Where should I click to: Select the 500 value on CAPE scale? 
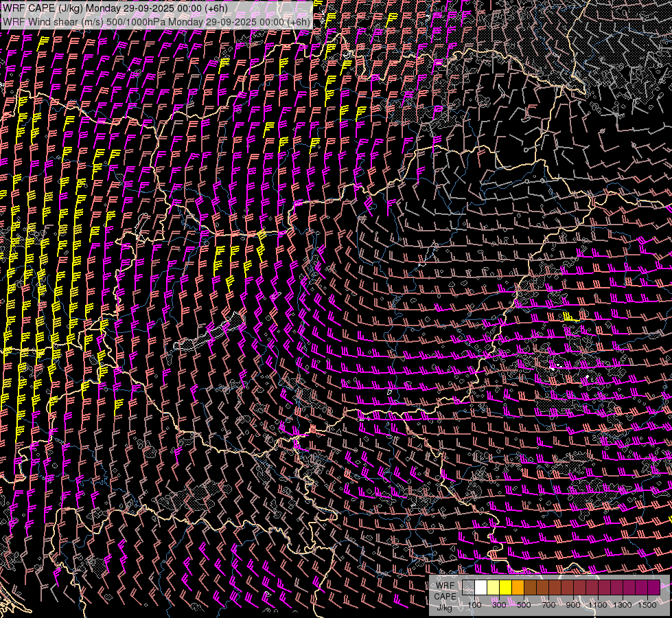coord(524,605)
